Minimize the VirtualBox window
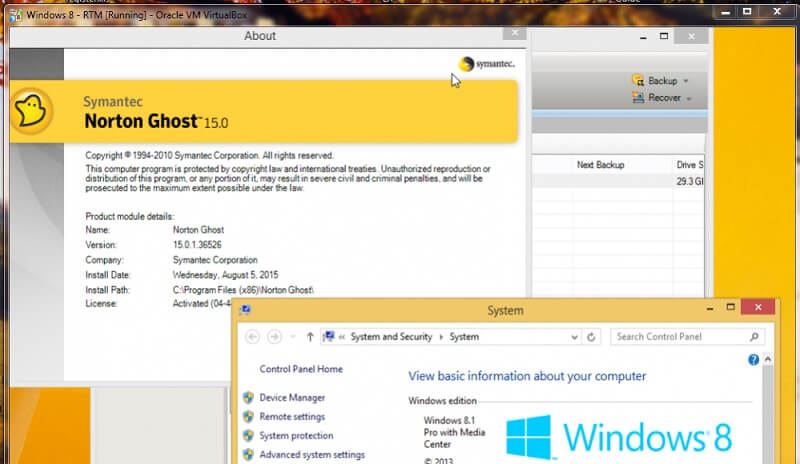 coord(726,12)
